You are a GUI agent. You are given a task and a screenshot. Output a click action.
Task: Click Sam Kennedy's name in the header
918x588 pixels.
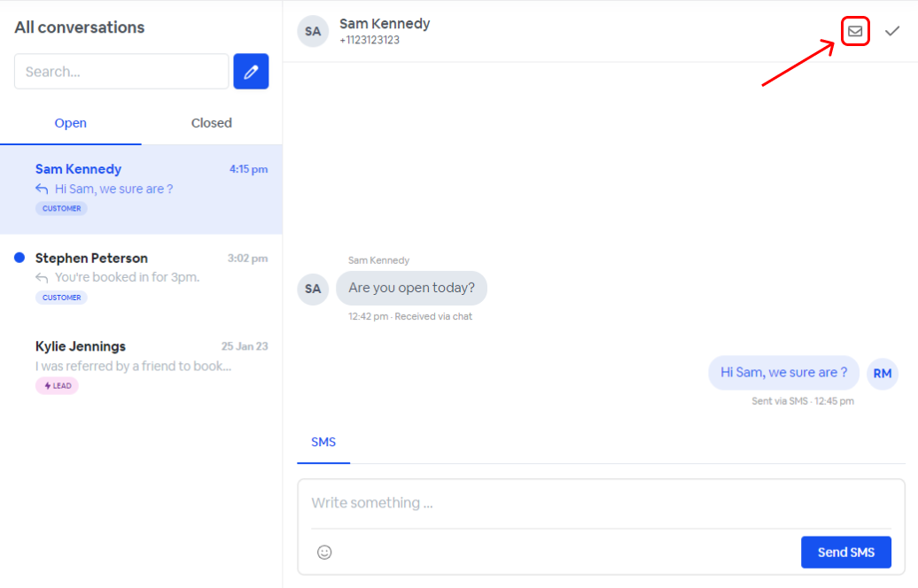(385, 24)
